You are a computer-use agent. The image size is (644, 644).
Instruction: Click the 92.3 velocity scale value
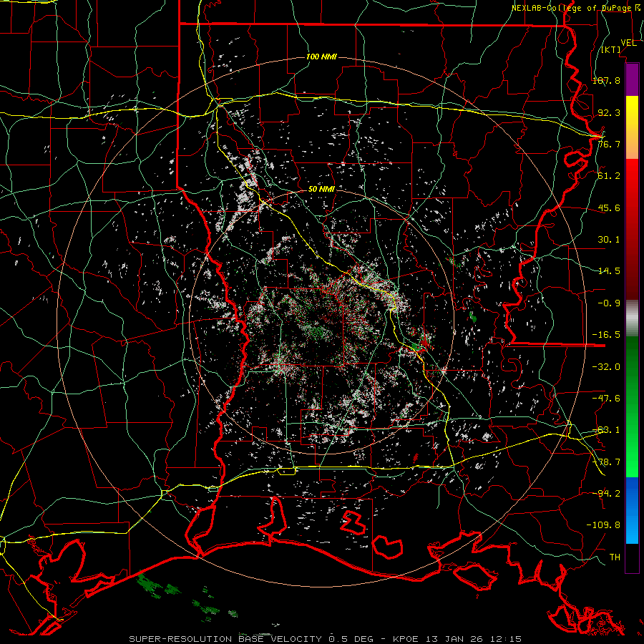point(609,112)
